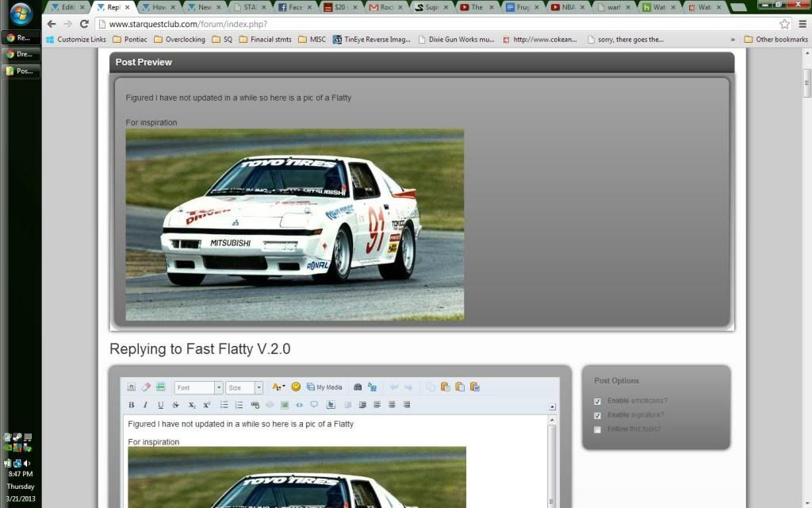The height and width of the screenshot is (508, 812).
Task: Apply italic formatting in the reply editor
Action: (x=146, y=405)
